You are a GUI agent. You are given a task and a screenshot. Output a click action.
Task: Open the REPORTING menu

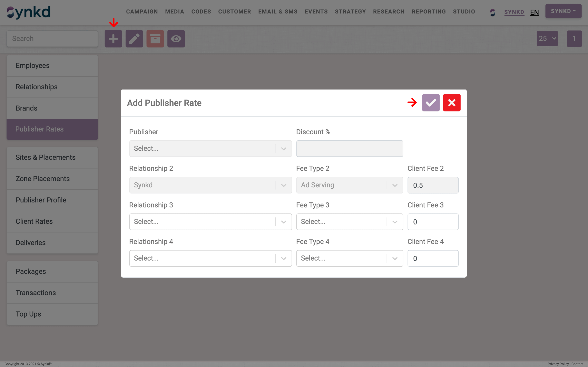point(429,12)
